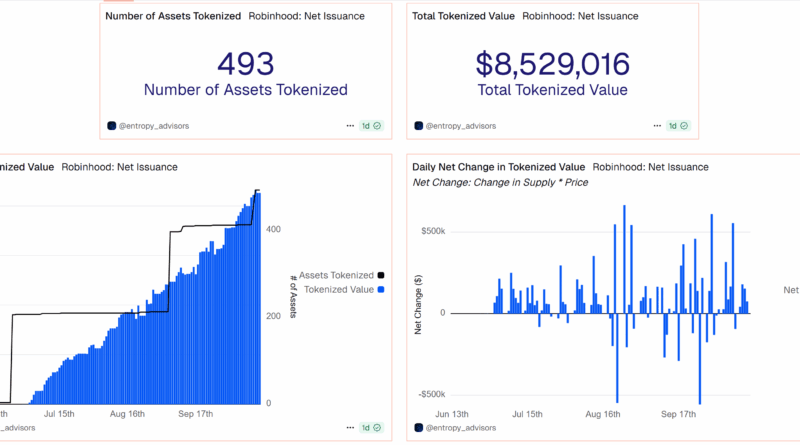Open the @entropy_advisors profile on Number of Assets card
This screenshot has height=445, width=800.
tap(155, 126)
